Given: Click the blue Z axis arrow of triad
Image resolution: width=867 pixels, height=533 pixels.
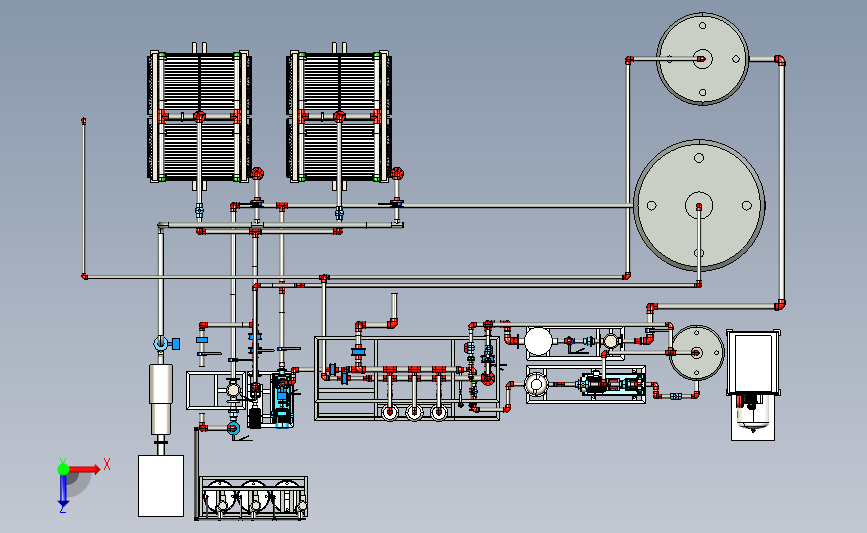Looking at the screenshot, I should (x=63, y=491).
